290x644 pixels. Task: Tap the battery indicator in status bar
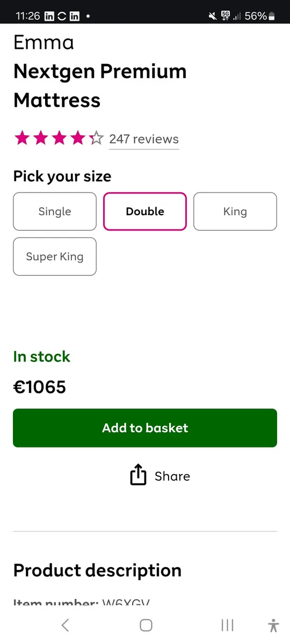click(x=272, y=16)
